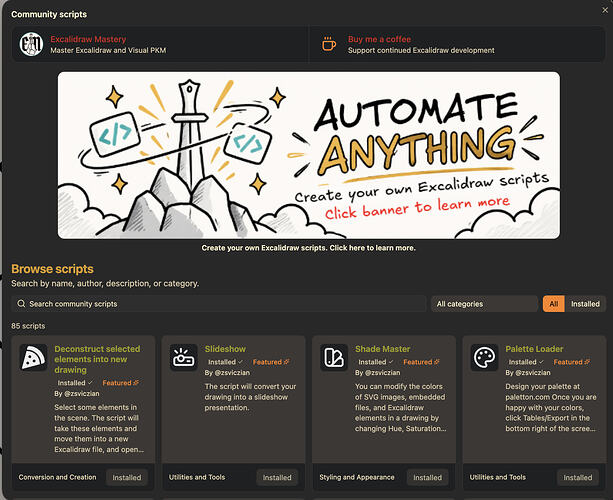Click the Shade Master description text

tap(401, 407)
